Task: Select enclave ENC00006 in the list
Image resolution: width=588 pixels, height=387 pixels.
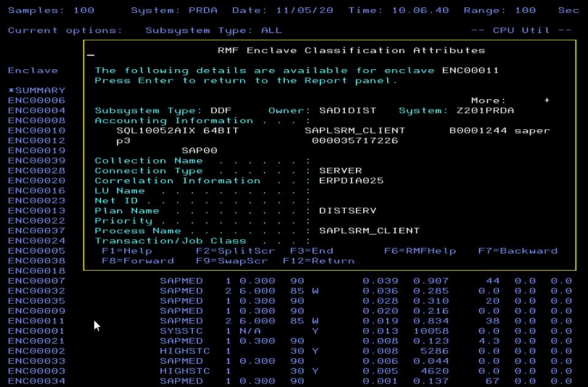Action: tap(36, 100)
